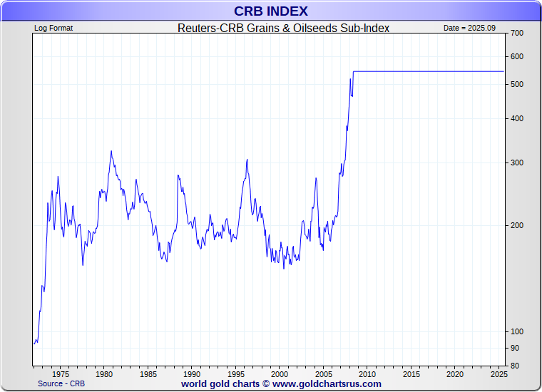Click the Source - CRB text
The image size is (542, 392).
tap(61, 383)
